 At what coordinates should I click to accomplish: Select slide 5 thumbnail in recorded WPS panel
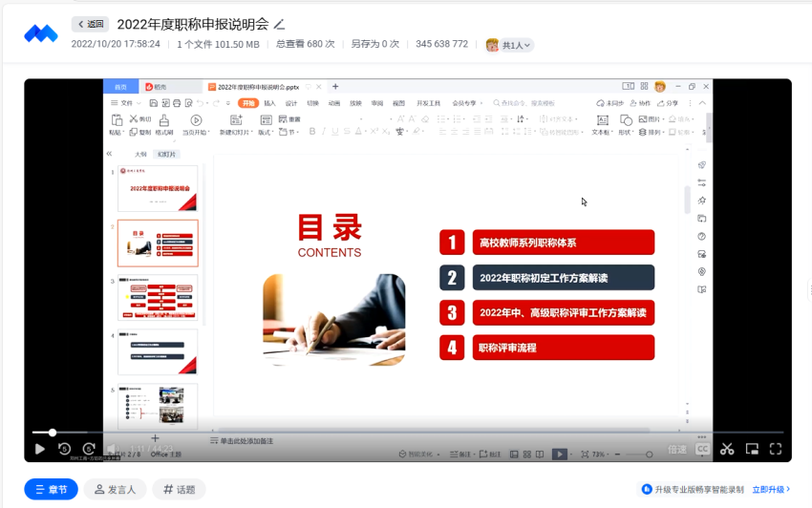pos(158,407)
